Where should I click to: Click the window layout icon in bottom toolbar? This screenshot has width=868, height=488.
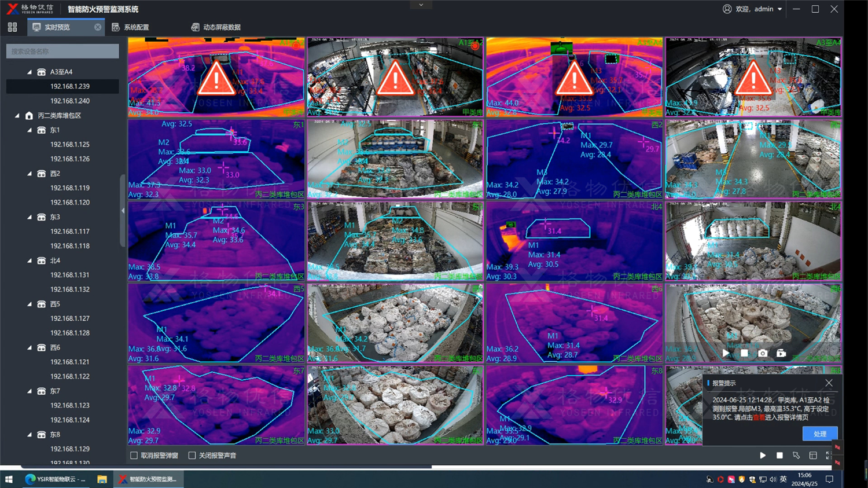[x=813, y=456]
